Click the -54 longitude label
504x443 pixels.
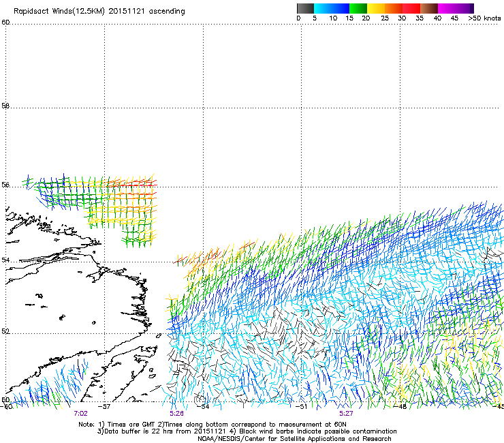tap(203, 407)
